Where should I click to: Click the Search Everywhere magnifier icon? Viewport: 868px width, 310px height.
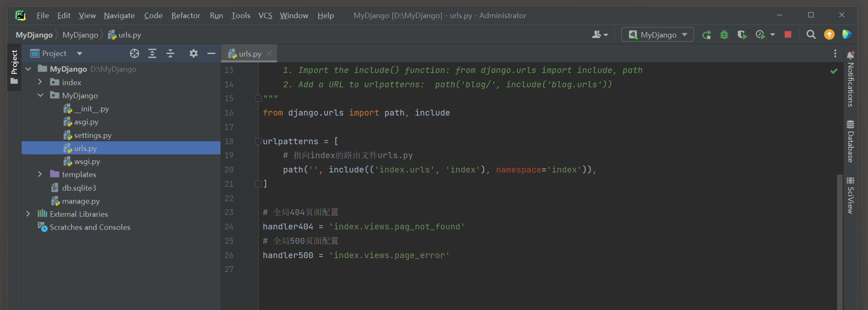tap(811, 35)
